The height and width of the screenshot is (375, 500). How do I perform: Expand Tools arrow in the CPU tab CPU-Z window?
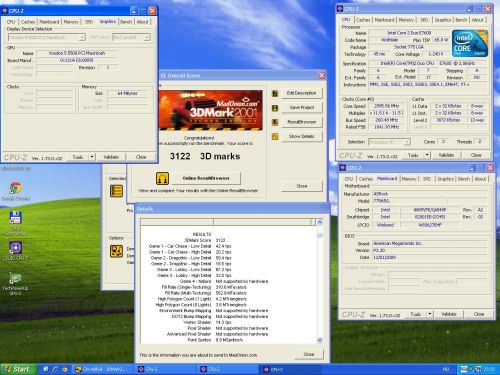[427, 155]
